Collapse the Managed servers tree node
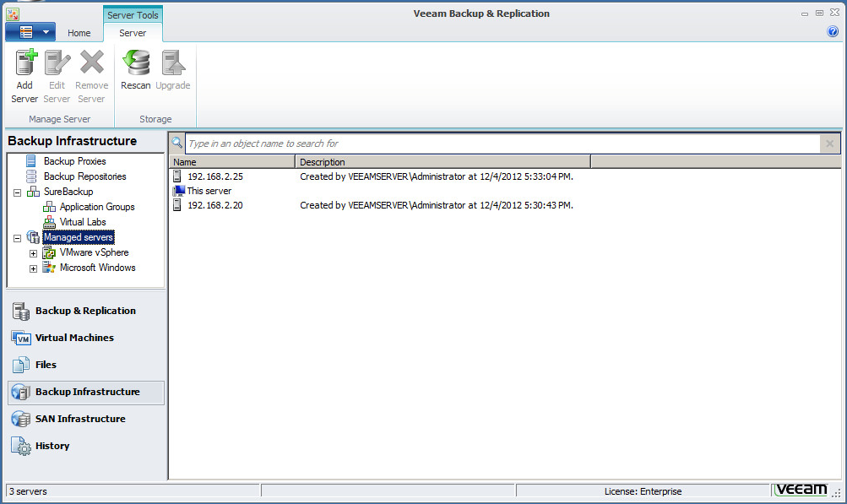The height and width of the screenshot is (504, 847). 17,238
